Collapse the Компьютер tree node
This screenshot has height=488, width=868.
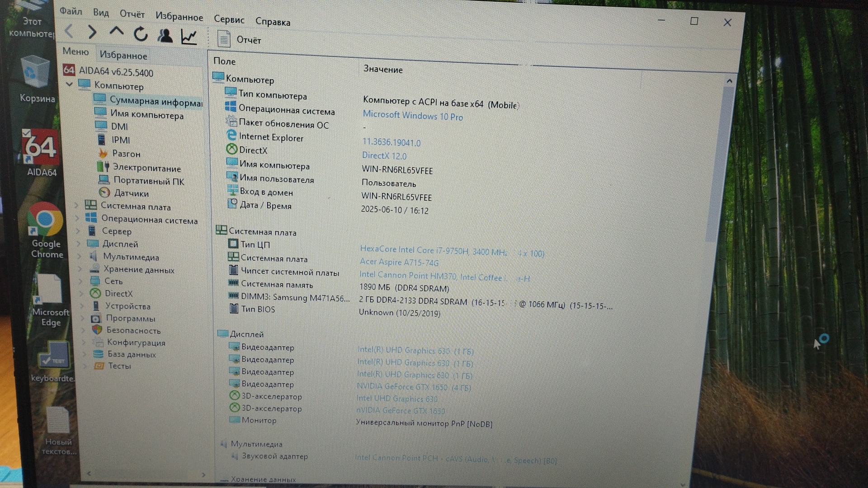click(x=69, y=84)
